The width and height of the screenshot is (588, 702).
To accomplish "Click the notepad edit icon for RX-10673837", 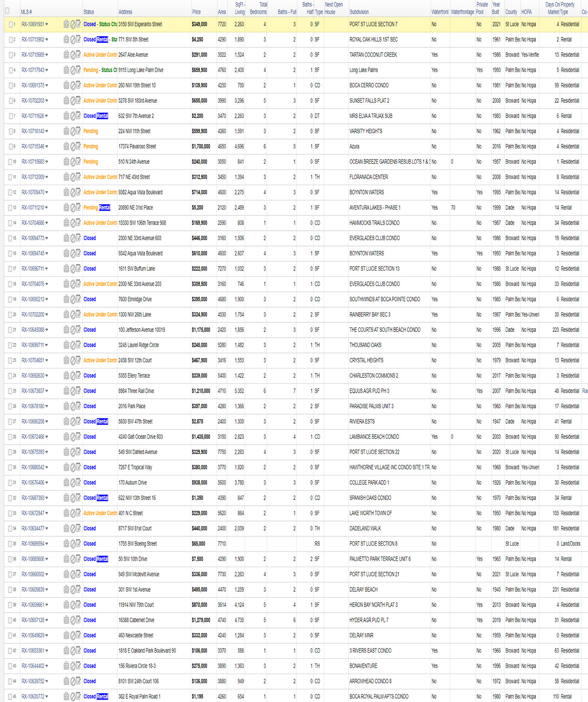I will pos(78,391).
